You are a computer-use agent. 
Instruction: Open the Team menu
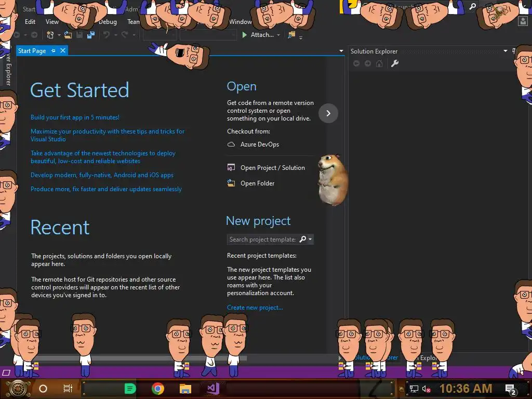pos(134,21)
